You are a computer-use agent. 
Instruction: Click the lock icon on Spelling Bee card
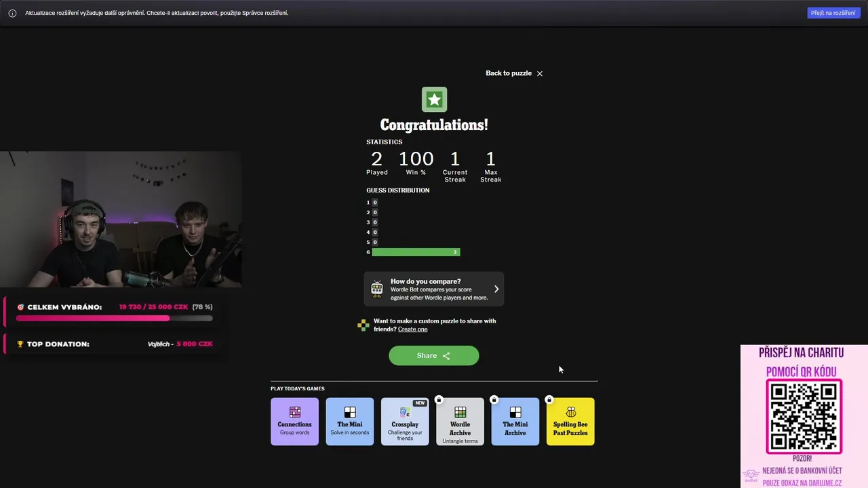pos(549,400)
